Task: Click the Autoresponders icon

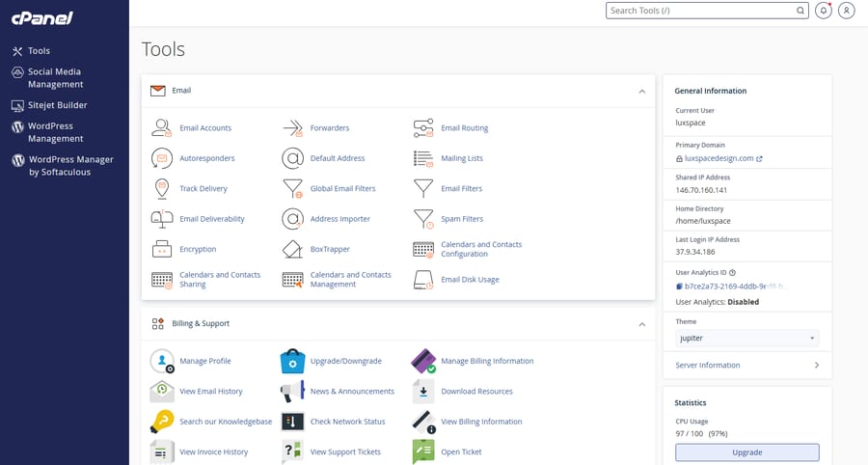Action: [162, 158]
